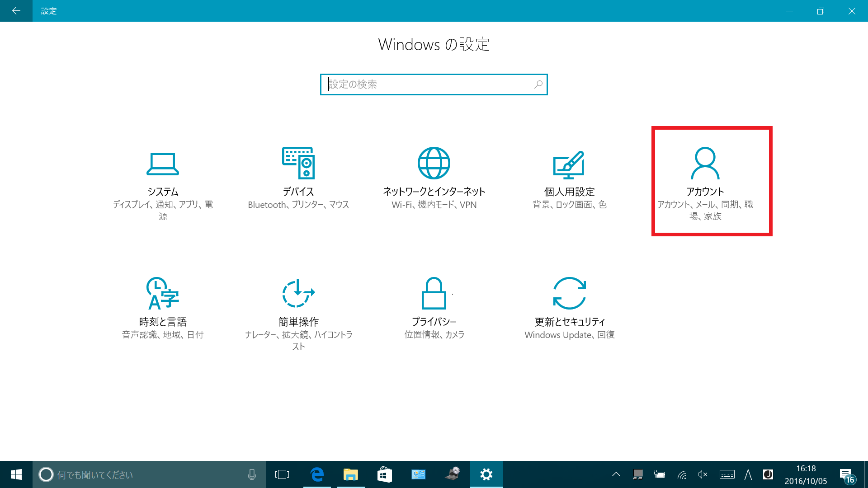Image resolution: width=868 pixels, height=488 pixels.
Task: Click the magnifier icon in search box
Action: coord(538,84)
